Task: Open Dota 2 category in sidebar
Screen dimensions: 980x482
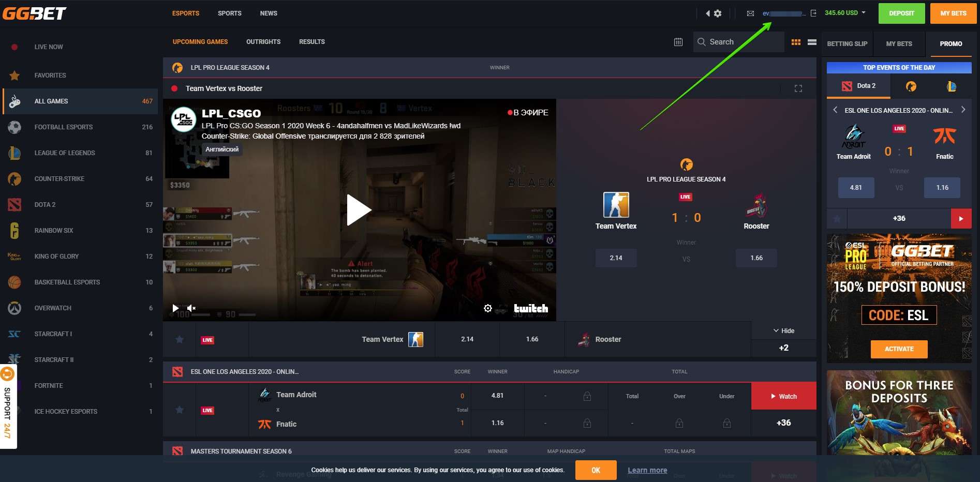Action: click(80, 205)
